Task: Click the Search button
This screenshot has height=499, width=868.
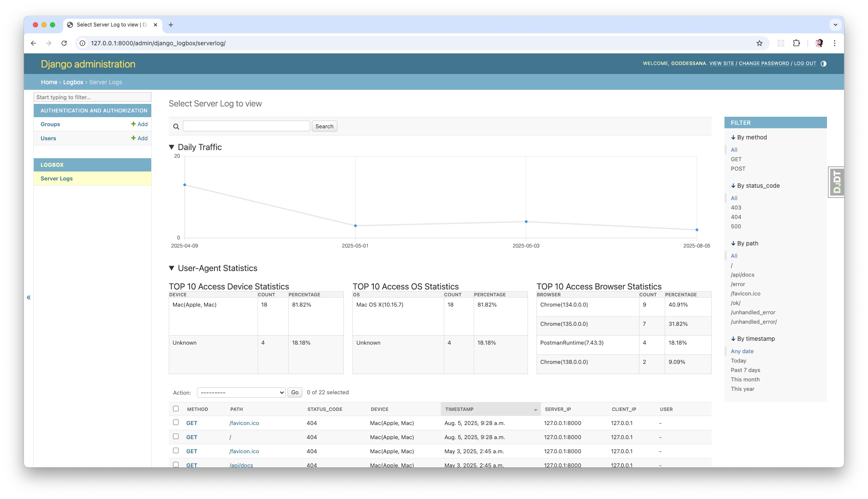Action: (x=324, y=126)
